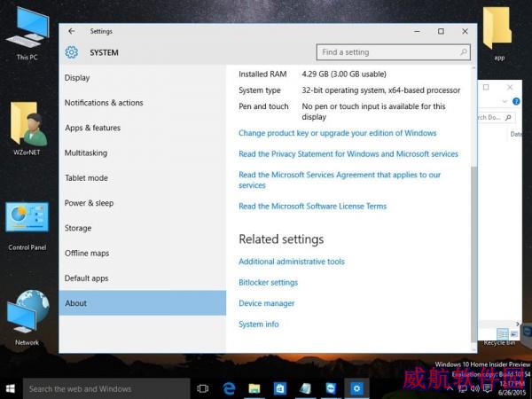The image size is (532, 399).
Task: Click the Find a setting search box
Action: coord(393,52)
